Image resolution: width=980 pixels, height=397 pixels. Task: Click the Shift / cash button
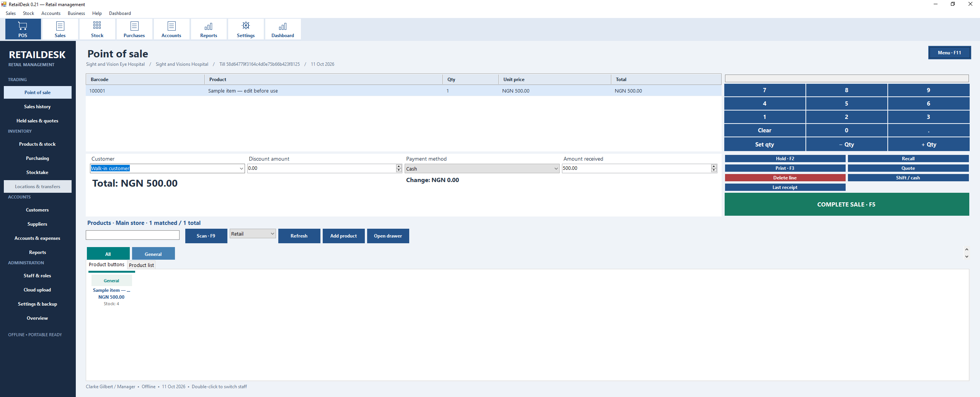908,178
